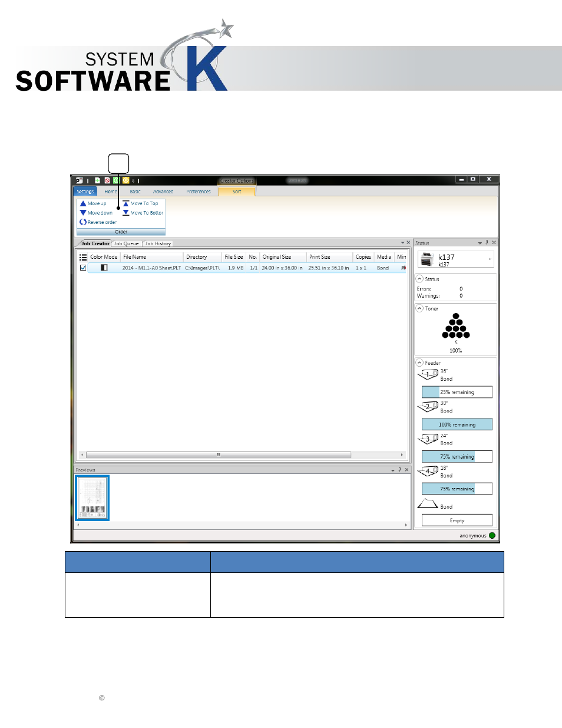Click the 24.00 in x 36.00 in original size cell
The height and width of the screenshot is (728, 562).
point(282,268)
